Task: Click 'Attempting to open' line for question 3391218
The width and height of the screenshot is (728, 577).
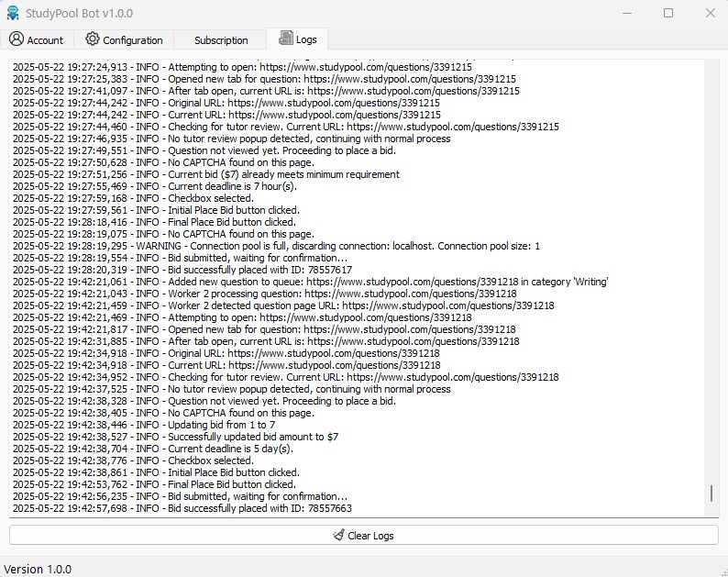Action: click(x=242, y=317)
